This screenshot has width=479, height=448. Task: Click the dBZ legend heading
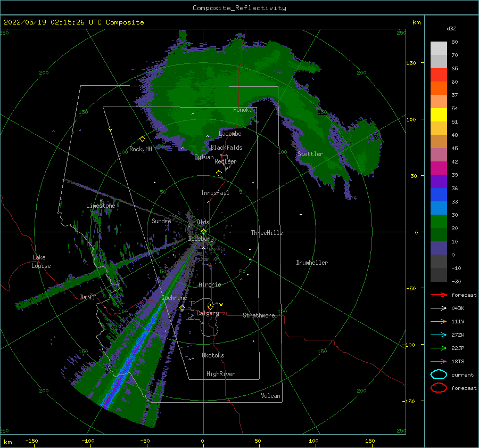451,28
